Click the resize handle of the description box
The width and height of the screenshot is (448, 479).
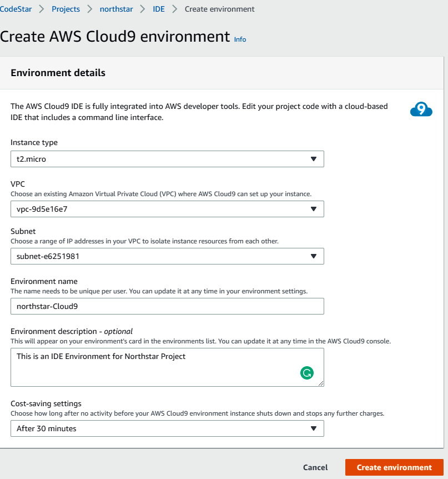(321, 383)
